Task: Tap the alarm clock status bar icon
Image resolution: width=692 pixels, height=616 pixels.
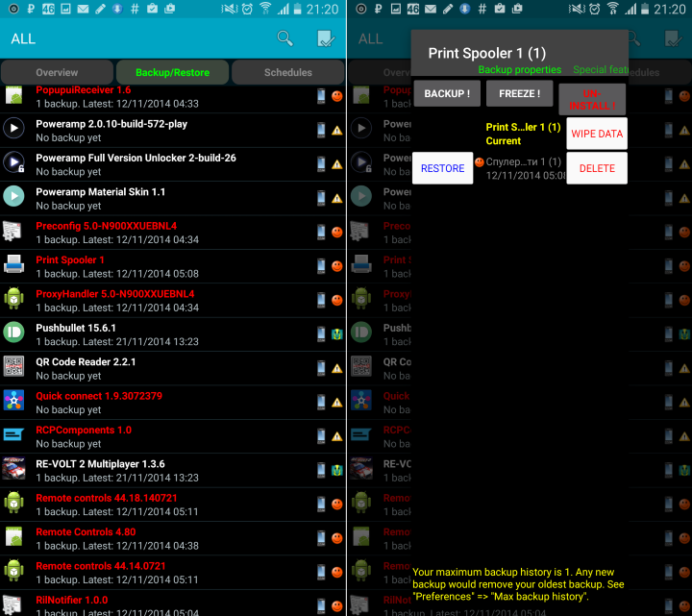Action: click(248, 9)
